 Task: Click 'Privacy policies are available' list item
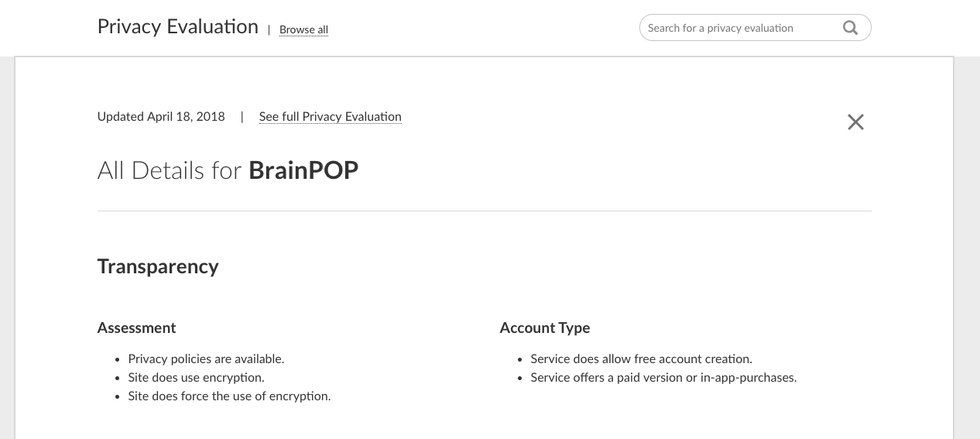pyautogui.click(x=206, y=359)
